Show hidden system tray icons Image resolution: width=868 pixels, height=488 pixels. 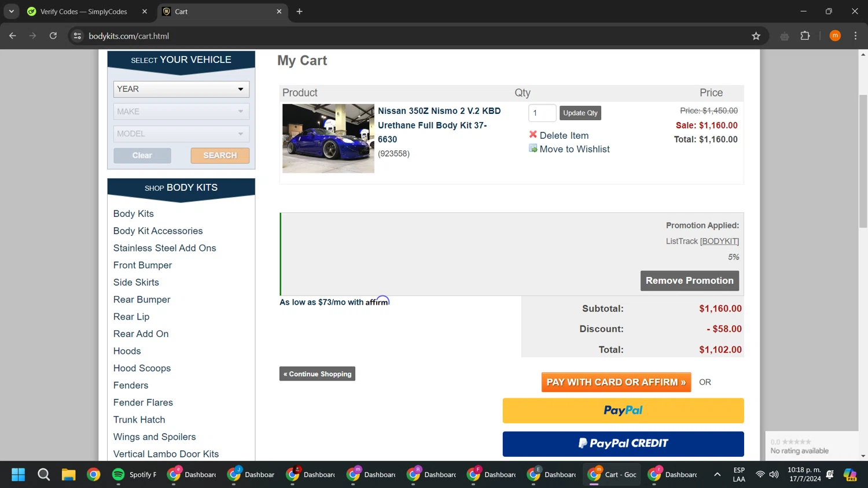coord(717,475)
